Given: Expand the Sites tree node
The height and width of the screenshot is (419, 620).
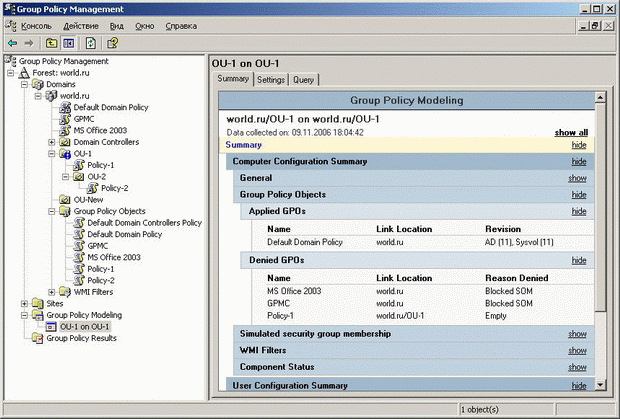Looking at the screenshot, I should pyautogui.click(x=24, y=303).
